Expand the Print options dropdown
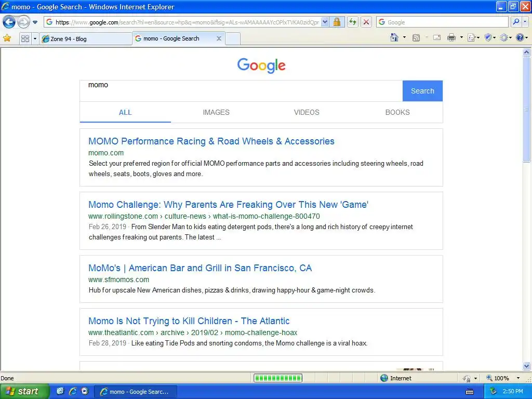Screen dimensions: 532x399 461,37
